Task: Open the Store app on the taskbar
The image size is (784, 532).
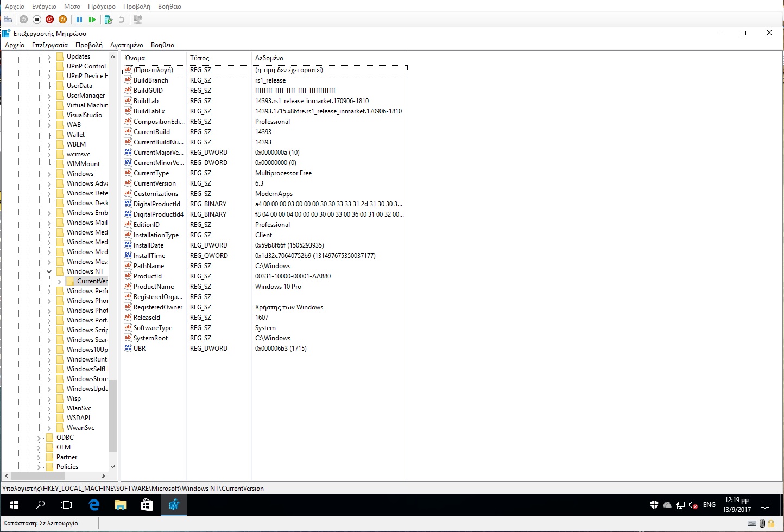Action: [147, 505]
